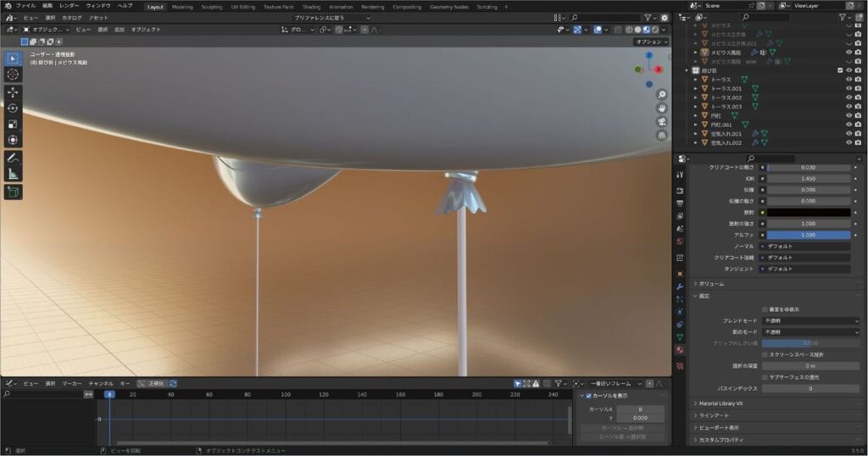Image resolution: width=868 pixels, height=456 pixels.
Task: Open the Texture checker properties tab
Action: tap(680, 366)
